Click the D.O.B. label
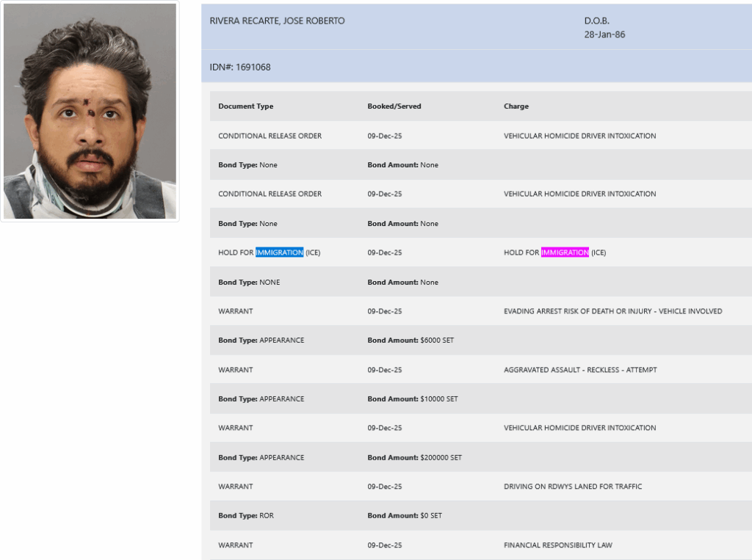Image resolution: width=752 pixels, height=560 pixels. 596,21
